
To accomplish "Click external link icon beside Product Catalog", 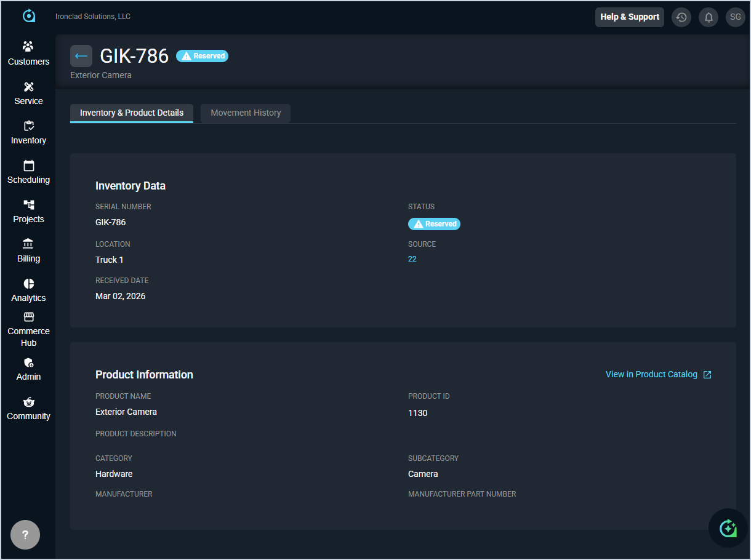I will click(707, 375).
